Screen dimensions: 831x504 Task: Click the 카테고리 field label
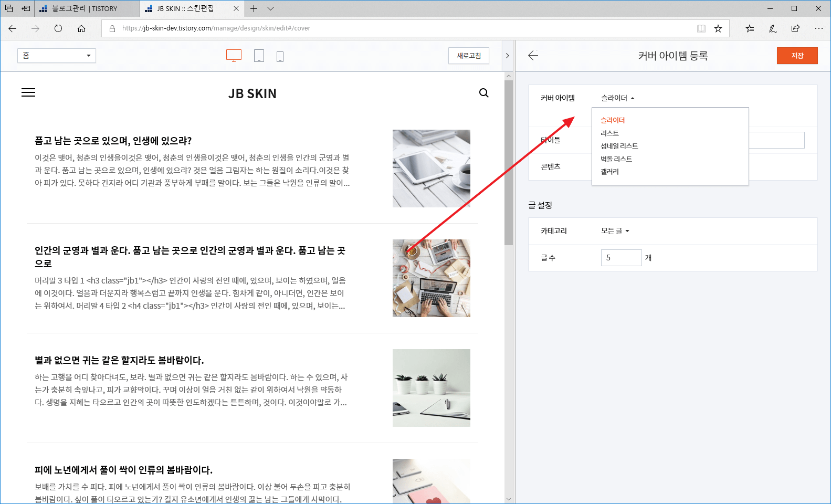click(x=554, y=231)
